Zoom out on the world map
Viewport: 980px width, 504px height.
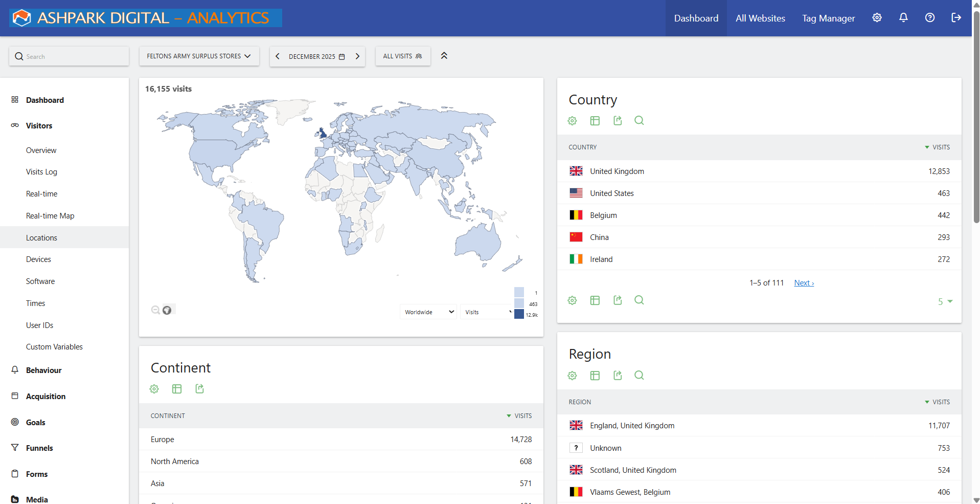click(155, 310)
